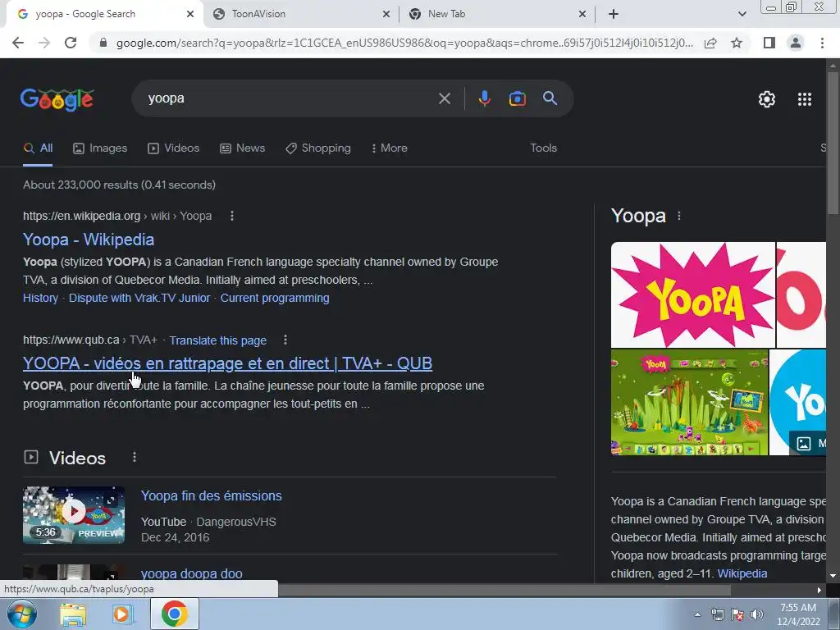Image resolution: width=840 pixels, height=630 pixels.
Task: Expand the tab search dropdown
Action: (x=742, y=14)
